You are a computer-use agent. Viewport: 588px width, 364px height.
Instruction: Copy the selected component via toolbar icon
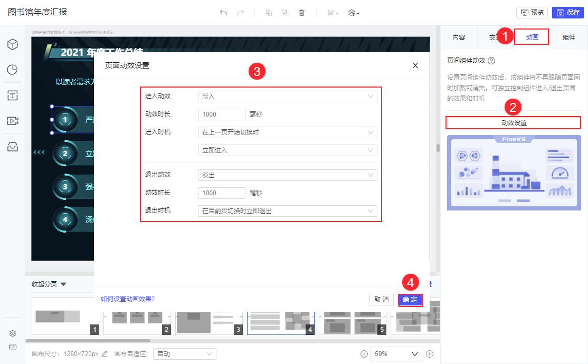click(x=269, y=12)
